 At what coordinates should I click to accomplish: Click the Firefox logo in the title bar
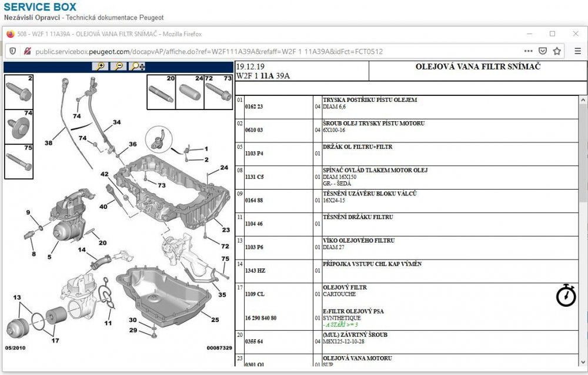(x=10, y=34)
